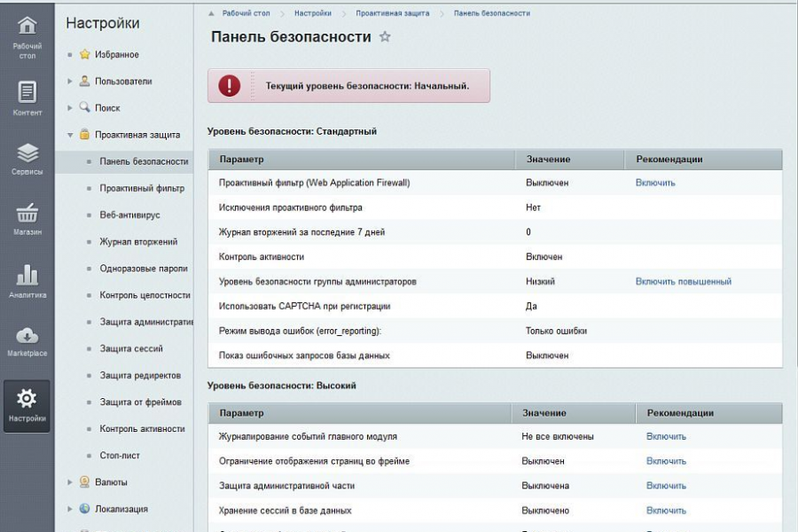Click Включить link for Проактивный фильтр

tap(655, 183)
